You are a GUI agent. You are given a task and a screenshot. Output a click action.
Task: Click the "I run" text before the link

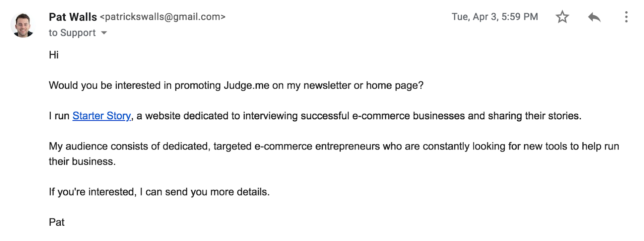pos(59,116)
